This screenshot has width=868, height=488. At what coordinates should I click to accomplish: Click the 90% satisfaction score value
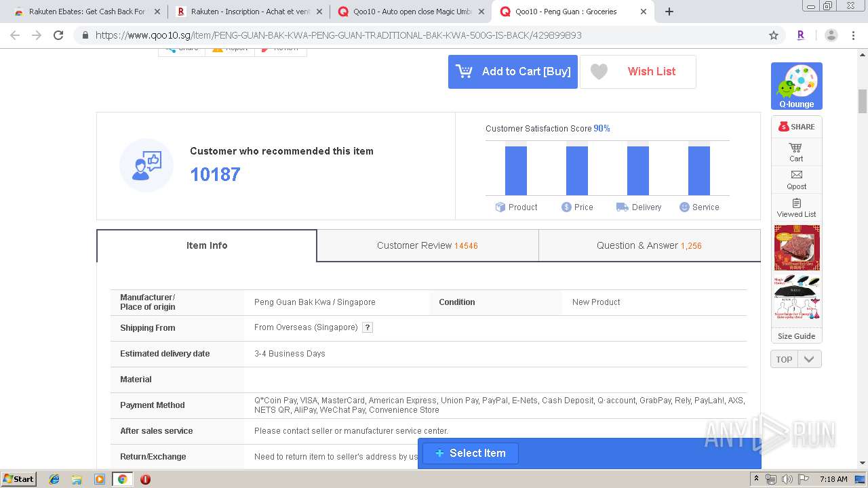point(602,128)
